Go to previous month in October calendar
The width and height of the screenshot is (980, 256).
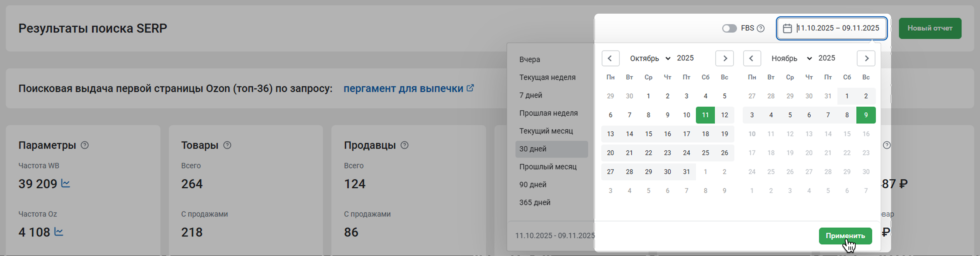point(610,59)
